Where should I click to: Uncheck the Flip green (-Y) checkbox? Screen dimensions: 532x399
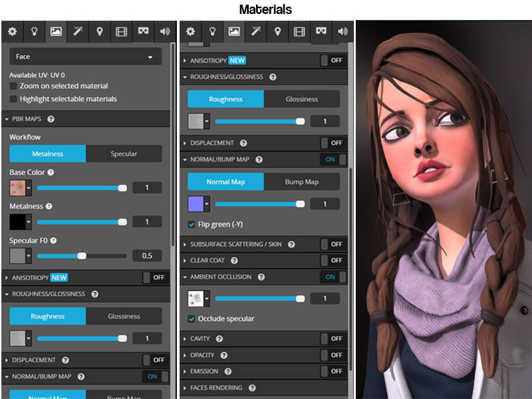pyautogui.click(x=192, y=225)
